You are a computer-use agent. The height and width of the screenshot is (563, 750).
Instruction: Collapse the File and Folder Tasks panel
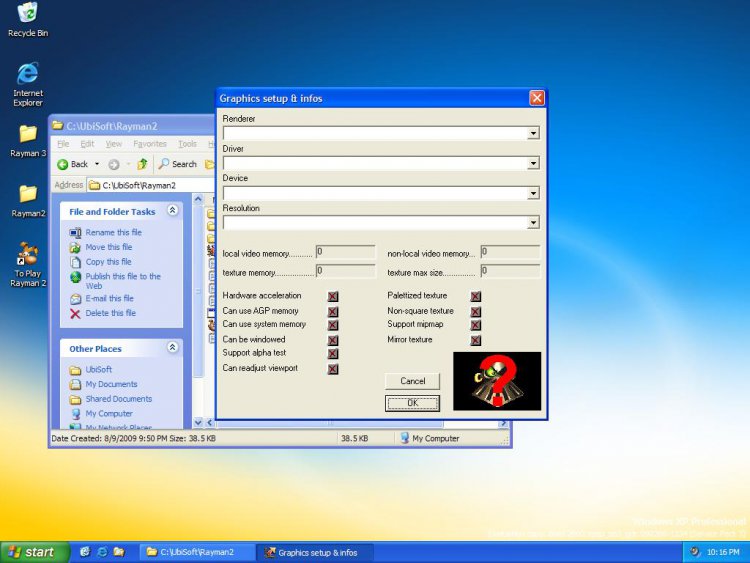[x=172, y=211]
